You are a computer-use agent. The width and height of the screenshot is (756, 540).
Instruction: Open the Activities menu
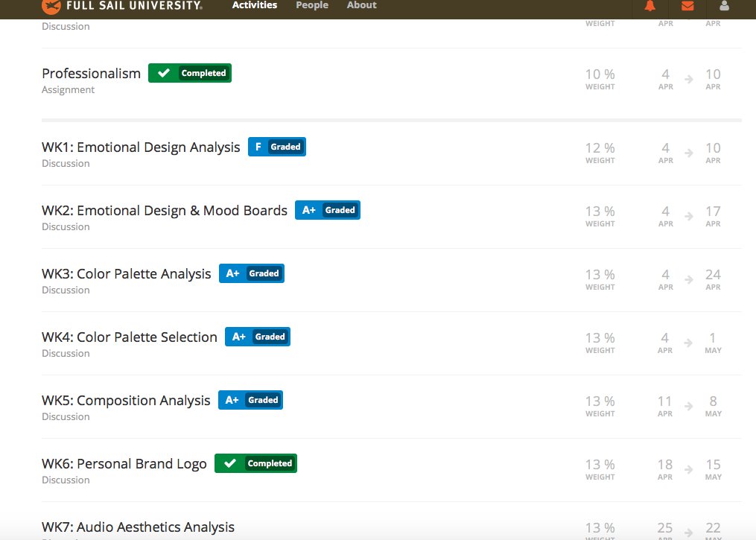click(x=255, y=5)
